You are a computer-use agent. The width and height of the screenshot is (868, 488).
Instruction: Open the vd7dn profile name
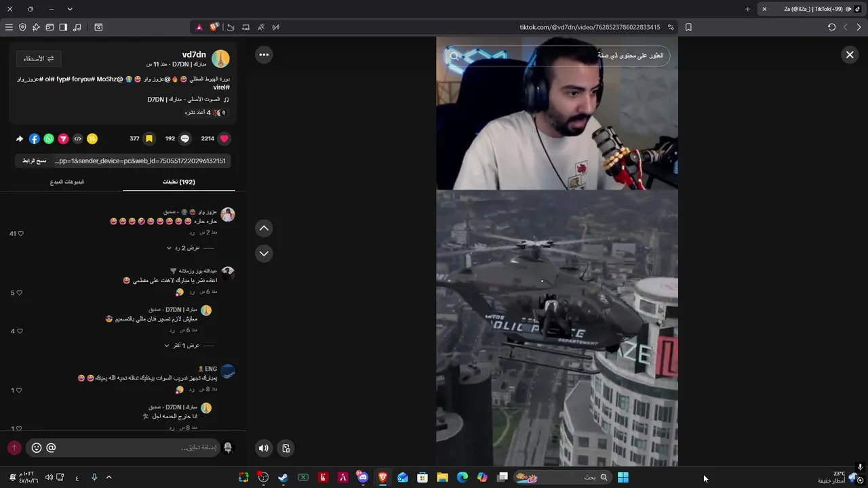[194, 55]
